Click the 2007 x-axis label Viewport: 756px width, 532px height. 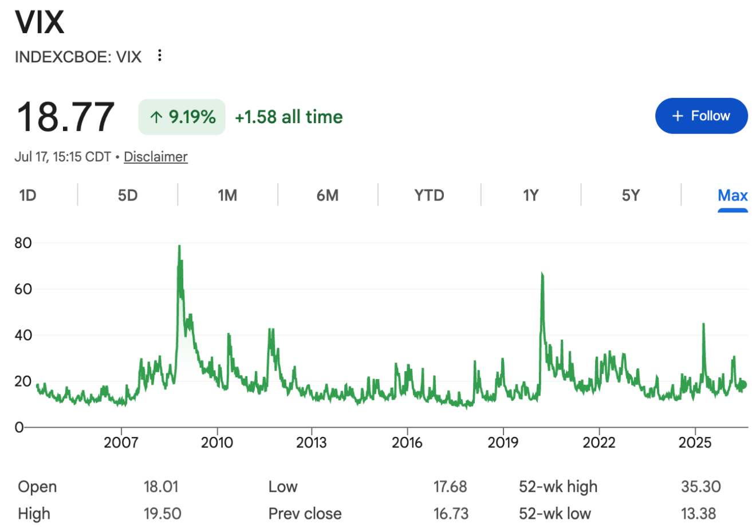click(121, 443)
